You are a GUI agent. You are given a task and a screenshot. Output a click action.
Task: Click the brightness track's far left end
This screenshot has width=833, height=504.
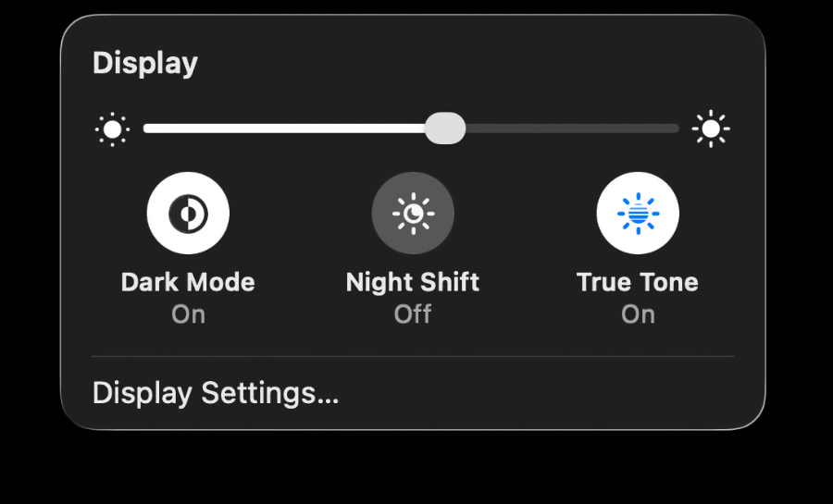(x=148, y=129)
